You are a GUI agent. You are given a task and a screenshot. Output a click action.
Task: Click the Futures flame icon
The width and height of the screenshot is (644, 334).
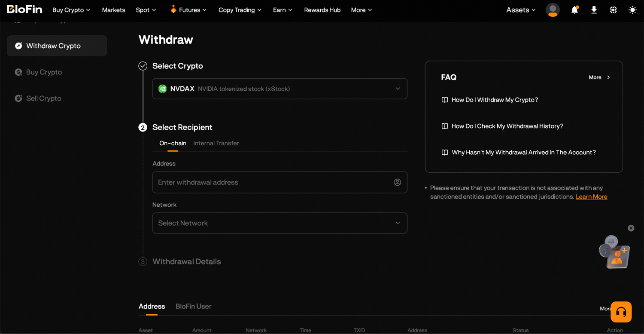point(173,9)
